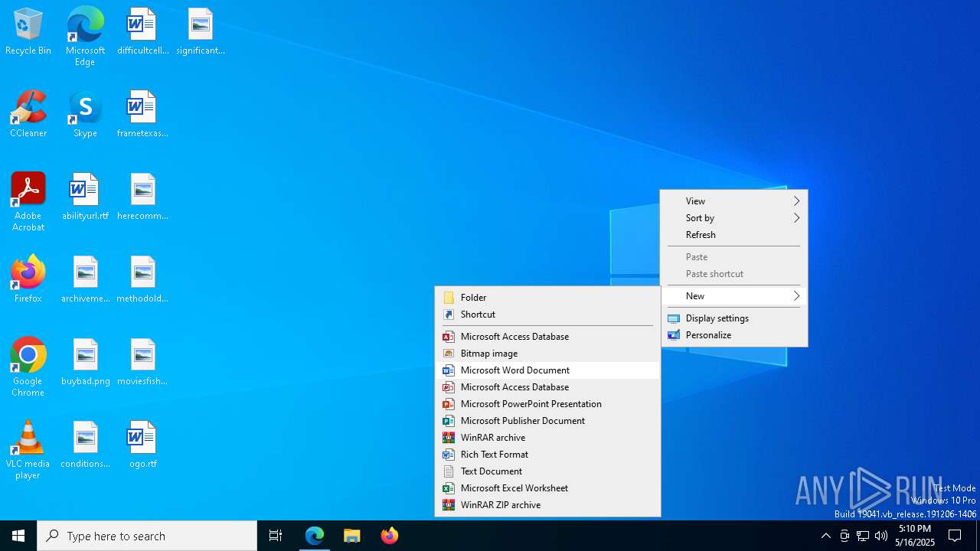This screenshot has height=551, width=980.
Task: Create a new Folder
Action: pos(547,298)
